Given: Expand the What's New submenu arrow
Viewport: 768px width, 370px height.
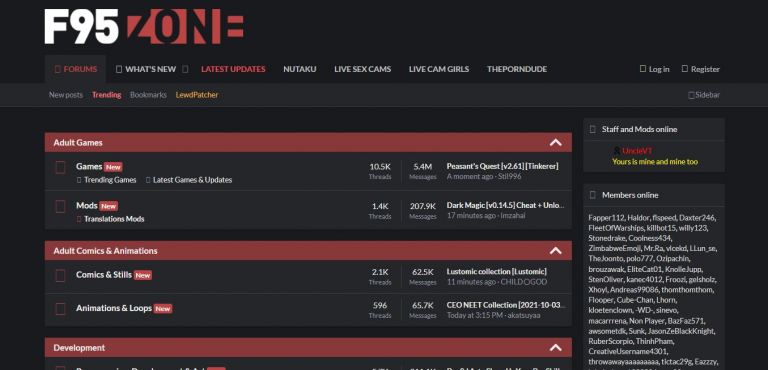Looking at the screenshot, I should pyautogui.click(x=185, y=69).
